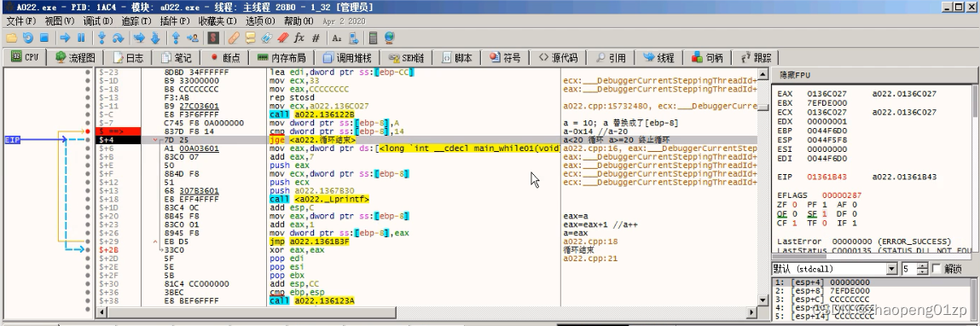Switch to the 句柄 handles tab

click(708, 57)
